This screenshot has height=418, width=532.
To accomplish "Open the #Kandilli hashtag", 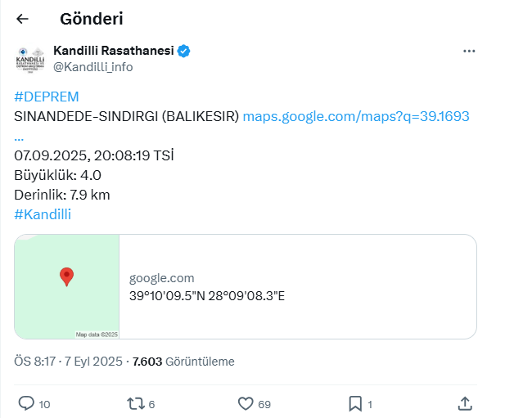I will (43, 214).
